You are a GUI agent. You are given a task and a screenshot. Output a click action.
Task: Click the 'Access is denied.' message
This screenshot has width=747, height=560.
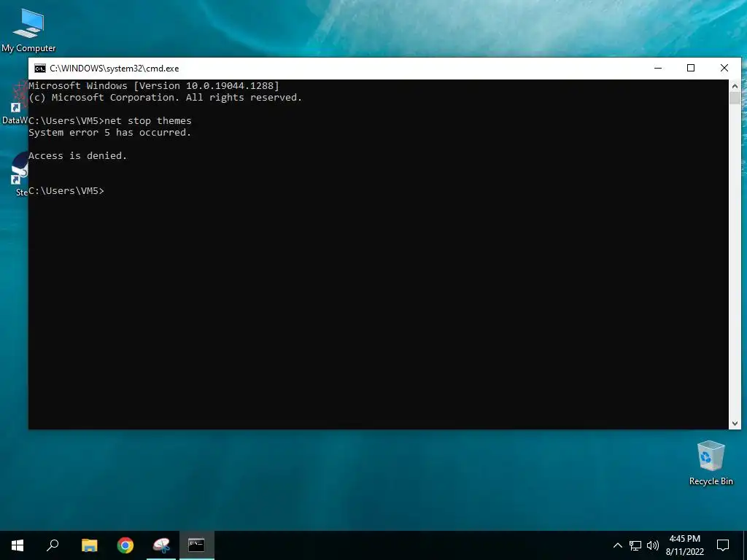[x=77, y=156]
